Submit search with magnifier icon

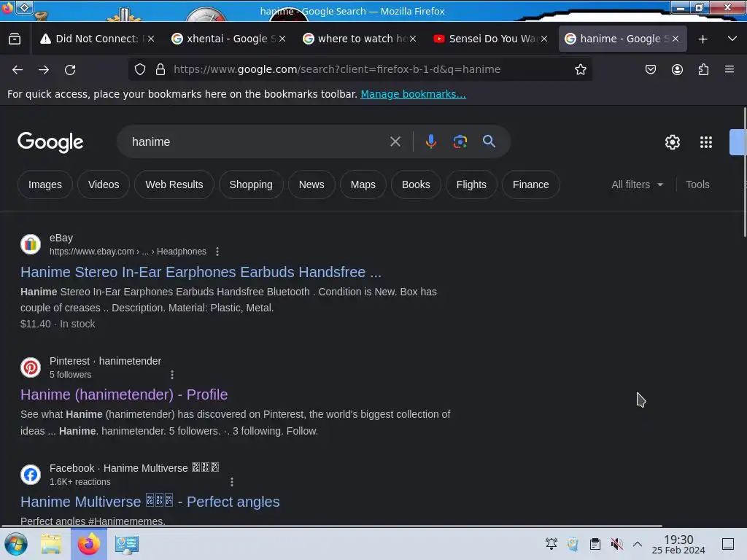point(489,141)
